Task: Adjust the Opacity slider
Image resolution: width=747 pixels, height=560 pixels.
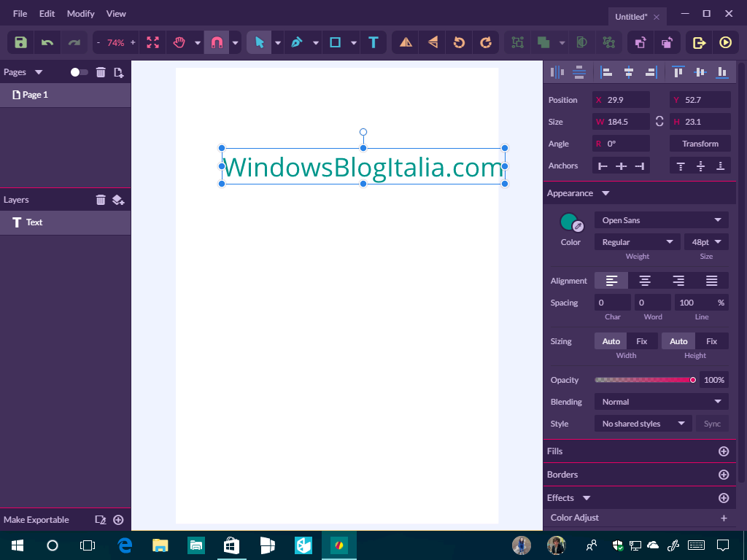Action: (x=645, y=379)
